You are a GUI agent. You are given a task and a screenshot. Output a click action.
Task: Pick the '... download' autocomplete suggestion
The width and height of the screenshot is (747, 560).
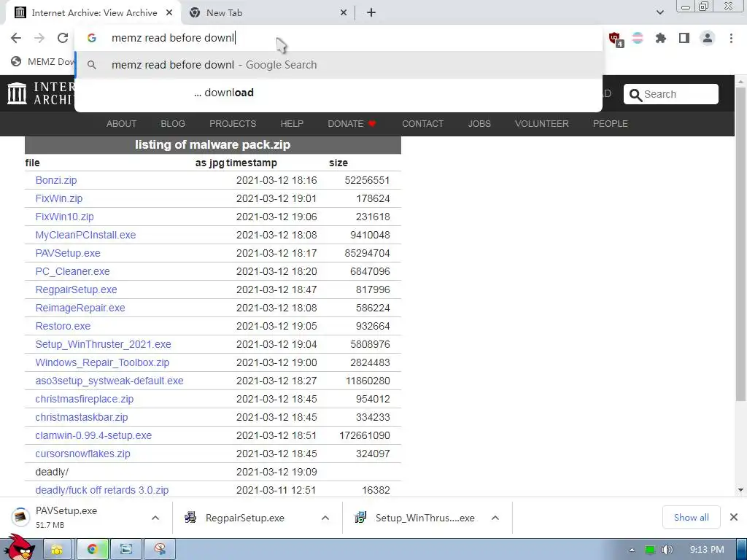pyautogui.click(x=338, y=93)
